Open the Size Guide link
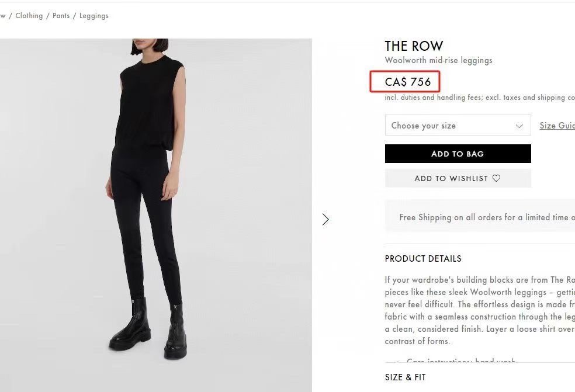575x392 pixels. [557, 126]
